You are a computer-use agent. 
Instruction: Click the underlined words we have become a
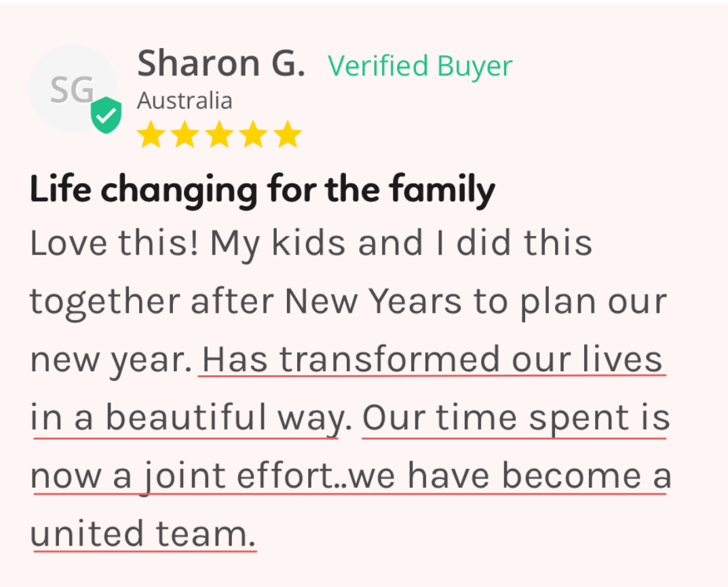(x=510, y=476)
